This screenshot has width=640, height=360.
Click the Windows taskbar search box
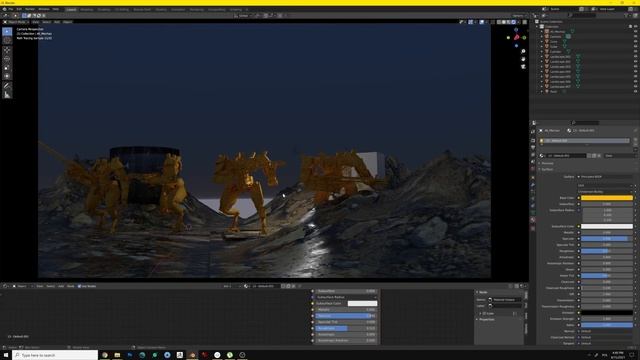click(x=55, y=355)
